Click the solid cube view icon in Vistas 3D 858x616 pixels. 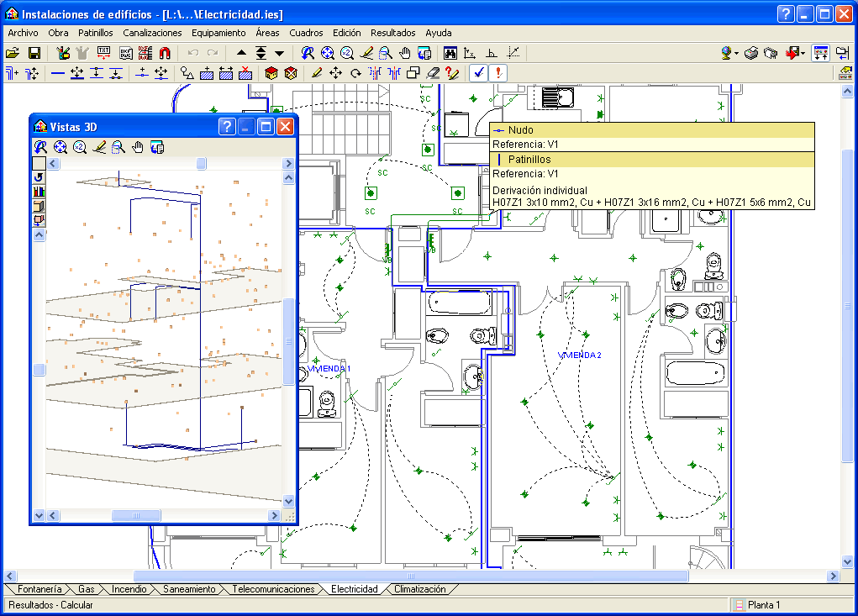click(x=39, y=206)
